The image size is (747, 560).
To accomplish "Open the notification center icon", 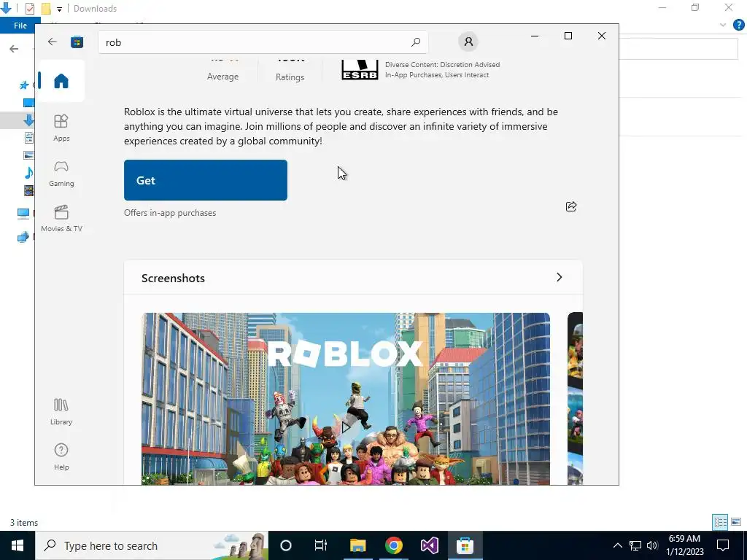I will point(723,545).
